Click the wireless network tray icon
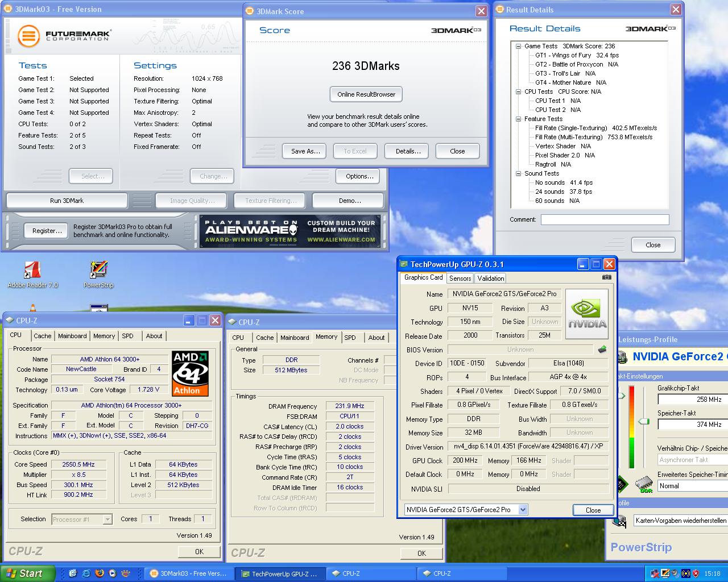The height and width of the screenshot is (582, 728). tap(686, 573)
